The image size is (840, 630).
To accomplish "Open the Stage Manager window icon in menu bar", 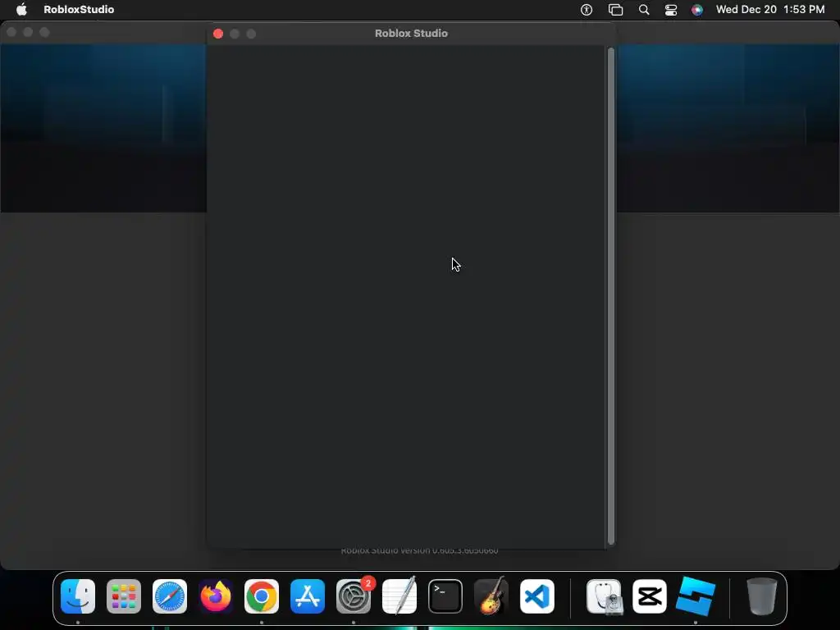I will (615, 10).
